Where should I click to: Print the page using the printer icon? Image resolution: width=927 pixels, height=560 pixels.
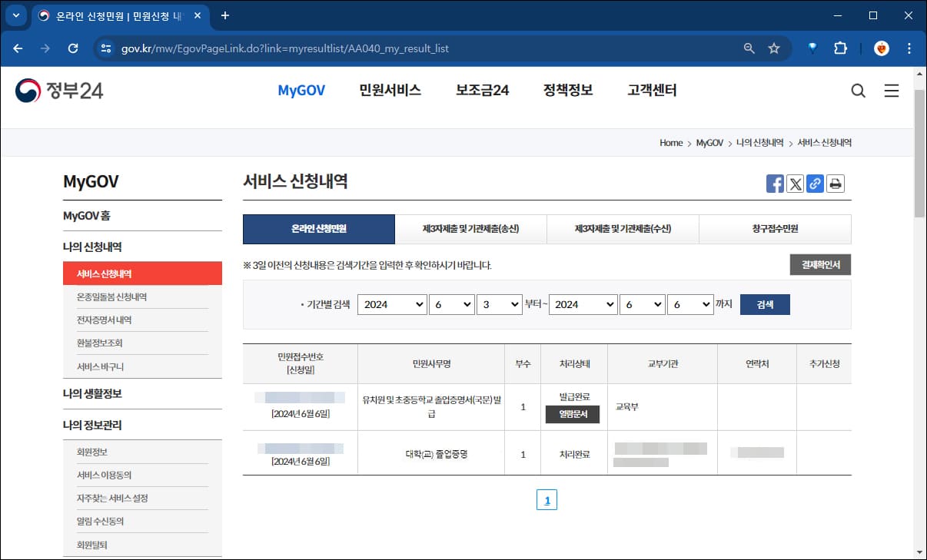(x=836, y=183)
